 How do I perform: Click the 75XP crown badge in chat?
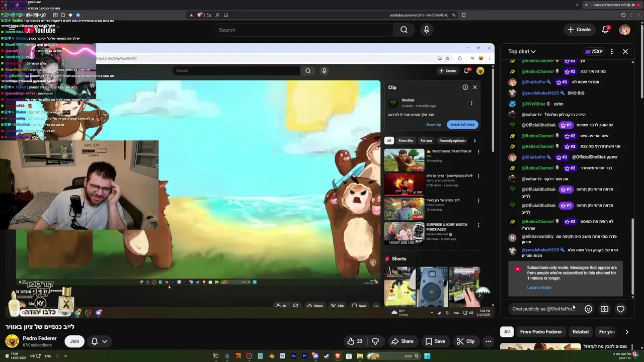pyautogui.click(x=594, y=51)
